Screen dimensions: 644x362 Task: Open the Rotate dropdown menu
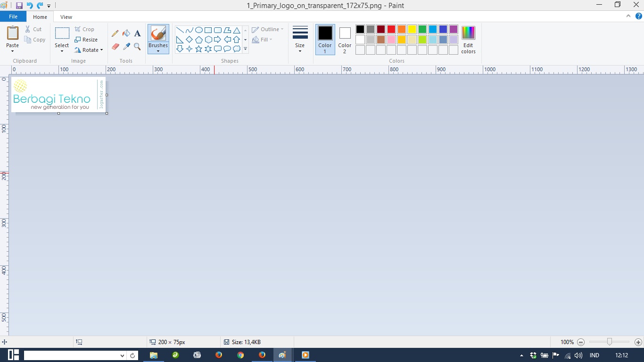[x=89, y=50]
